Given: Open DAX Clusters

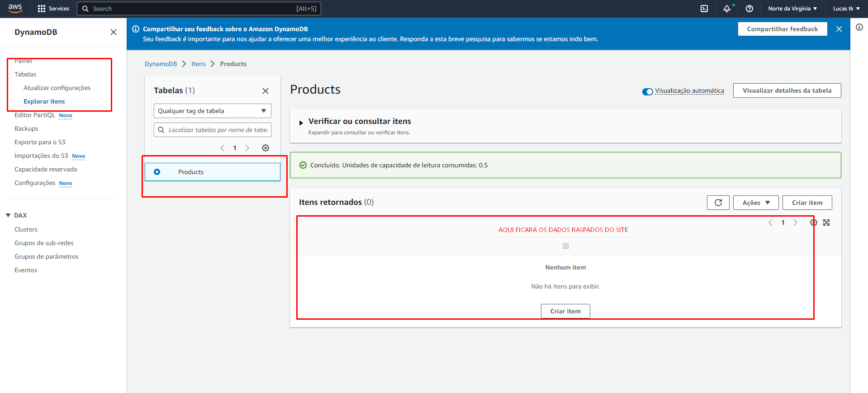Looking at the screenshot, I should click(26, 229).
